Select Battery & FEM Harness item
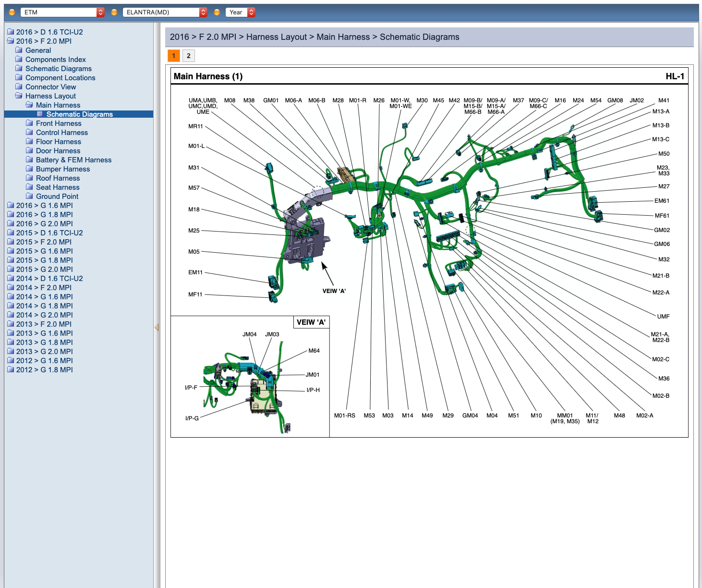 coord(73,160)
